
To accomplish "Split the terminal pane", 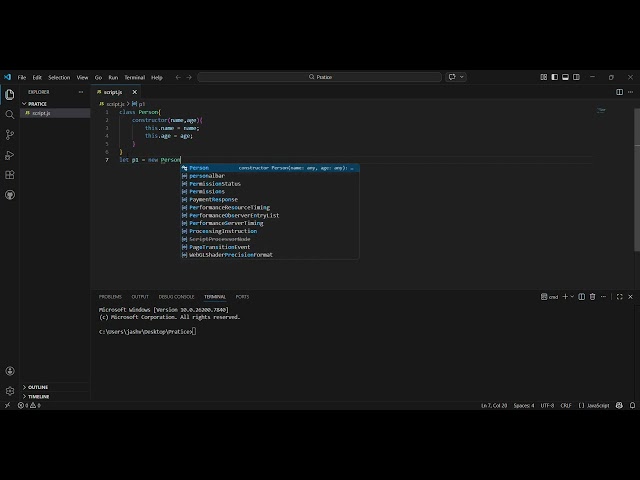I will (582, 297).
